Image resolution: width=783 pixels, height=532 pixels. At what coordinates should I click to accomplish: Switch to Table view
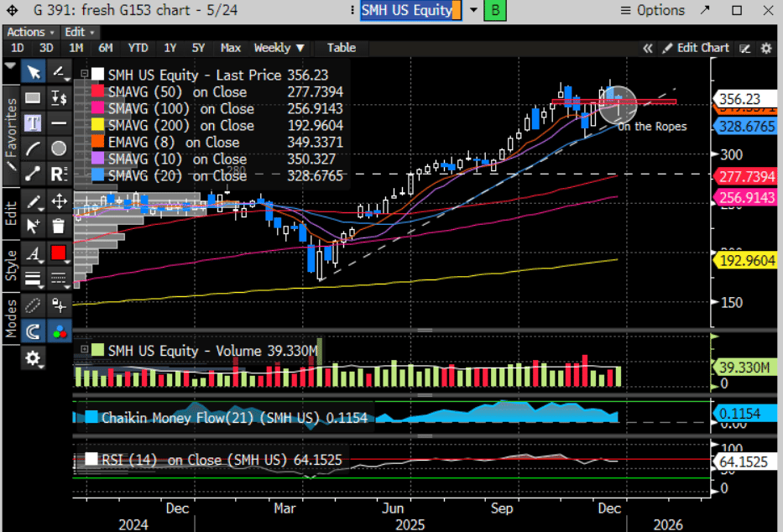[342, 48]
